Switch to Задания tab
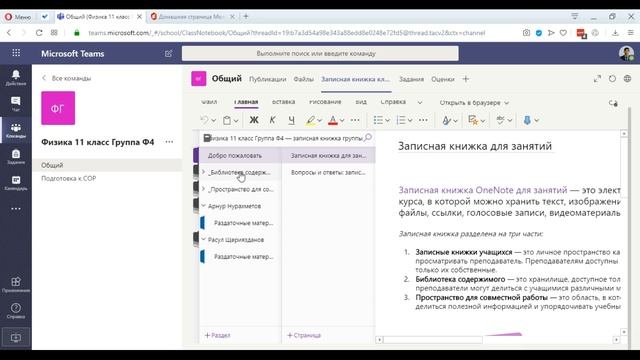 411,79
